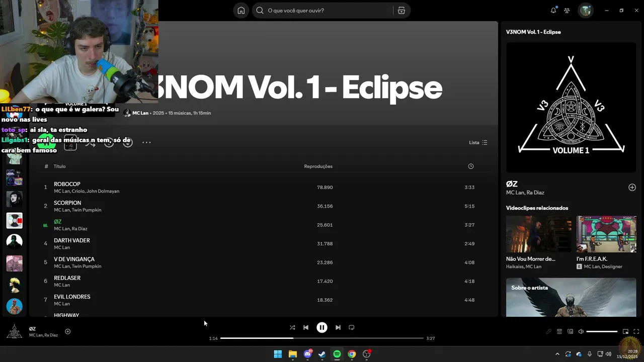644x362 pixels.
Task: Open the white CD cover in library sidebar
Action: tap(14, 220)
